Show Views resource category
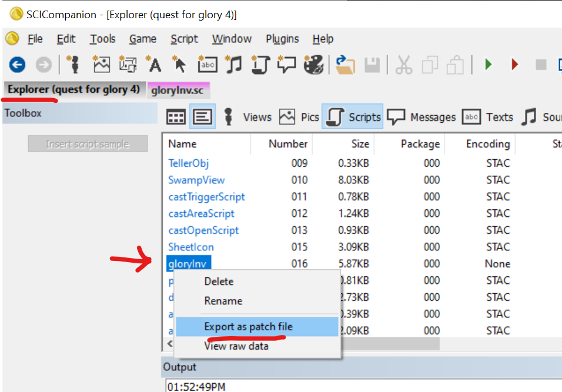The width and height of the screenshot is (562, 392). tap(247, 117)
